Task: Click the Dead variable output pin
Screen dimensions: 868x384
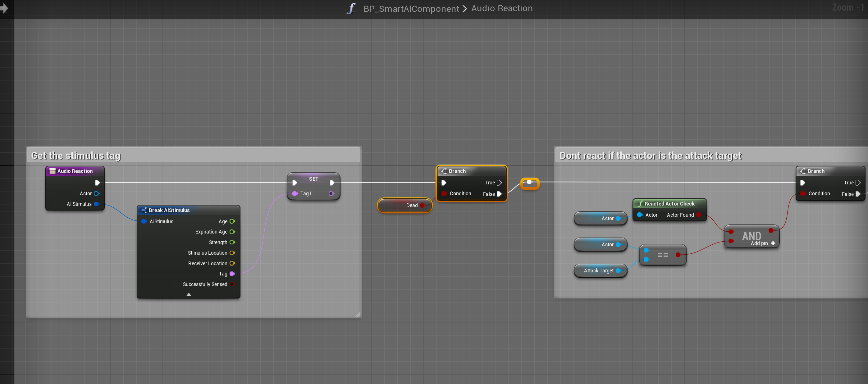Action: 423,205
